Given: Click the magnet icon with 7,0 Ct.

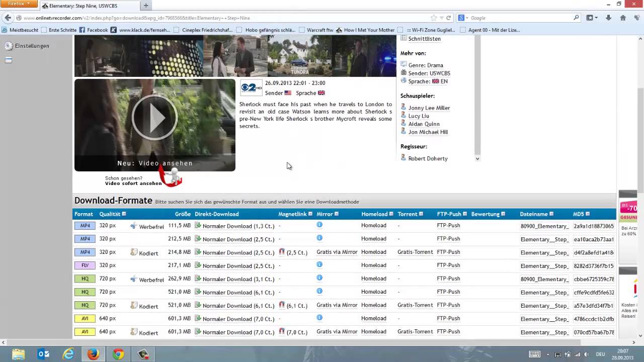Looking at the screenshot, I should (x=282, y=331).
